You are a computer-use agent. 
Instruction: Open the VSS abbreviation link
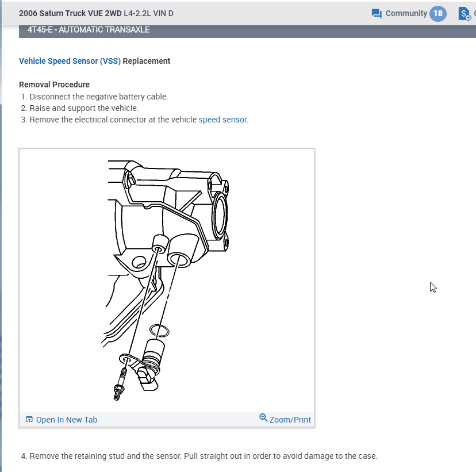110,61
